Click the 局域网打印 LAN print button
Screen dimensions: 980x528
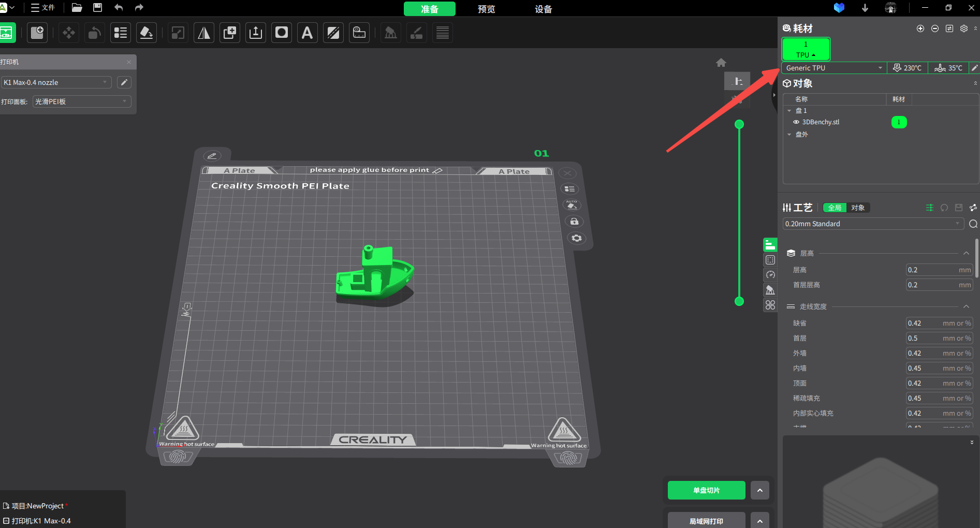tap(706, 521)
